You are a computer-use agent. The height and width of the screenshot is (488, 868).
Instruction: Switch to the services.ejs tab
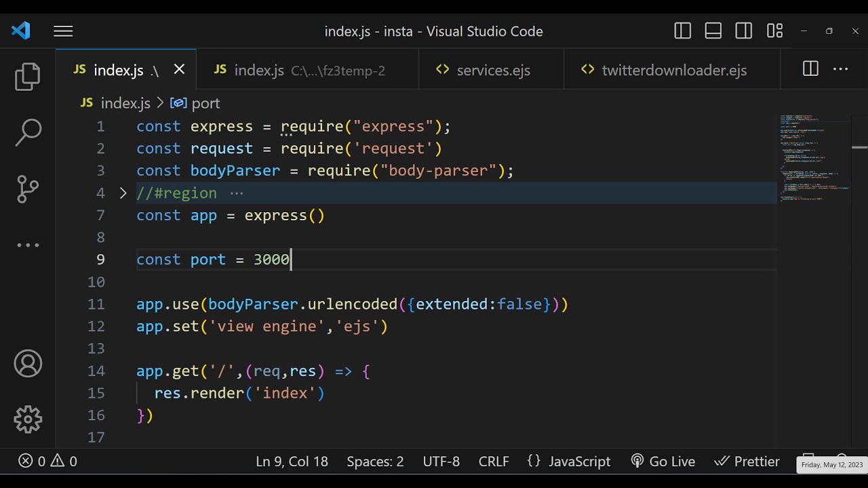[492, 70]
